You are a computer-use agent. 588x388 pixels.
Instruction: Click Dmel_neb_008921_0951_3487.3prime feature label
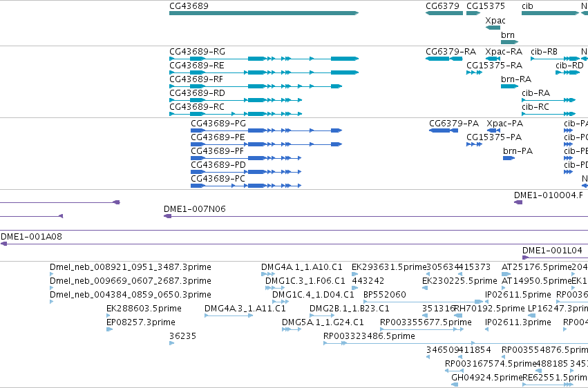pos(130,267)
